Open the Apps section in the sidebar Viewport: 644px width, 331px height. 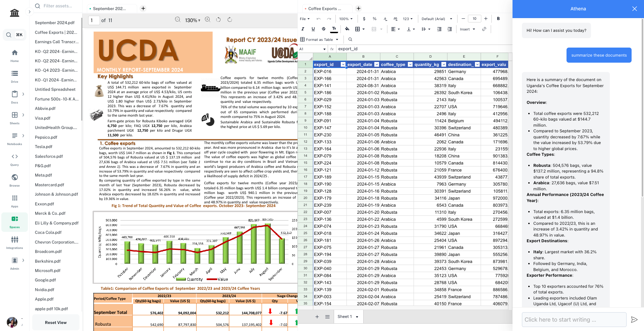[14, 201]
